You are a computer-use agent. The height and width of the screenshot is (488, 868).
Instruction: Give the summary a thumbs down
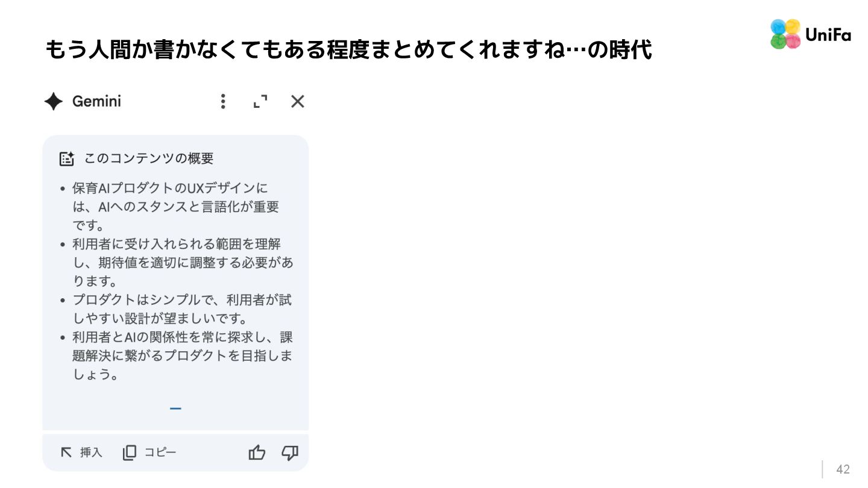click(x=290, y=452)
